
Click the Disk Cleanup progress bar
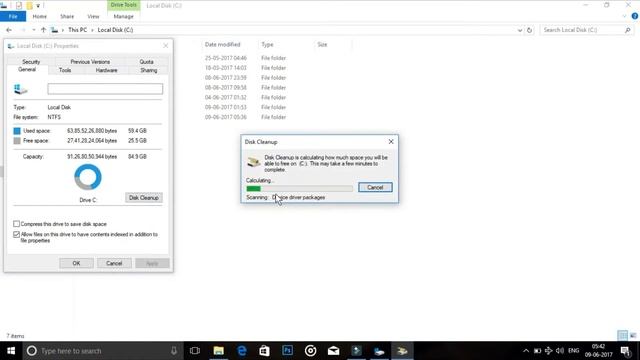(x=300, y=189)
